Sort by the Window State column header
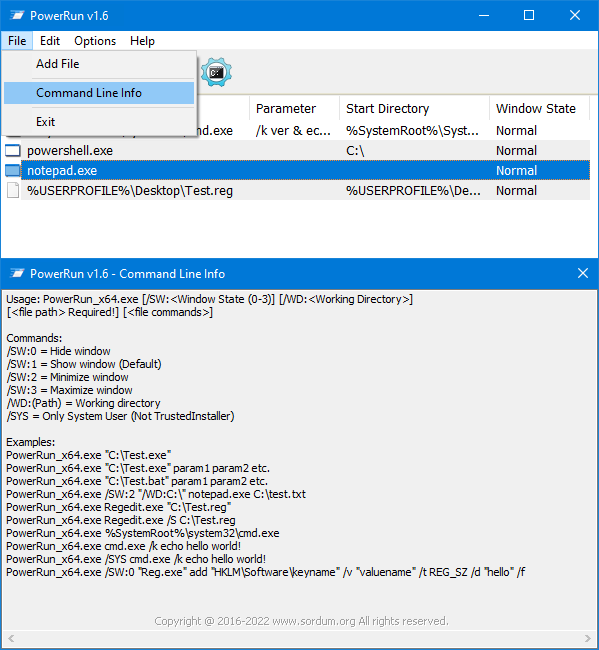The image size is (599, 650). [540, 109]
